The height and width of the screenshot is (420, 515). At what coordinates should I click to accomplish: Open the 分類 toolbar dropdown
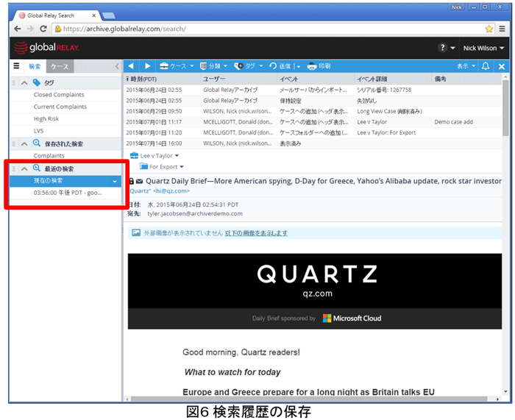213,66
